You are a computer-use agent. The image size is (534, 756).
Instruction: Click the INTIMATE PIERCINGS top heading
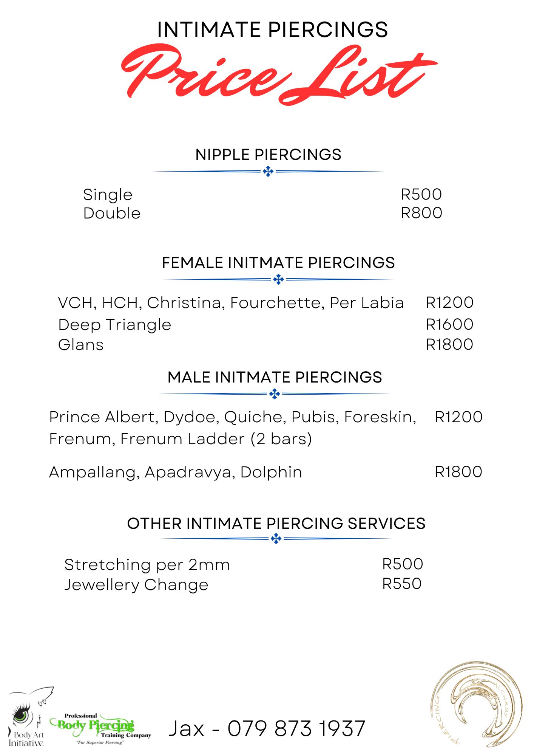(x=272, y=30)
